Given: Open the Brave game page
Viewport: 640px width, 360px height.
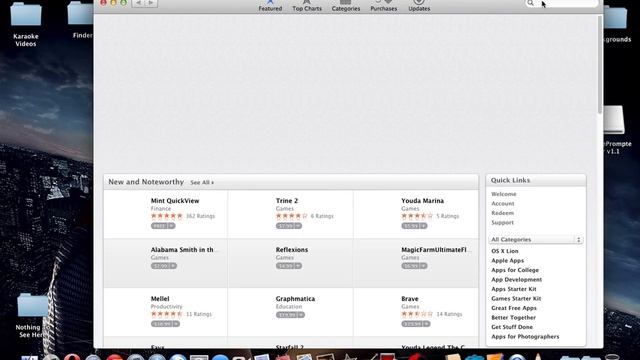Looking at the screenshot, I should pos(410,299).
